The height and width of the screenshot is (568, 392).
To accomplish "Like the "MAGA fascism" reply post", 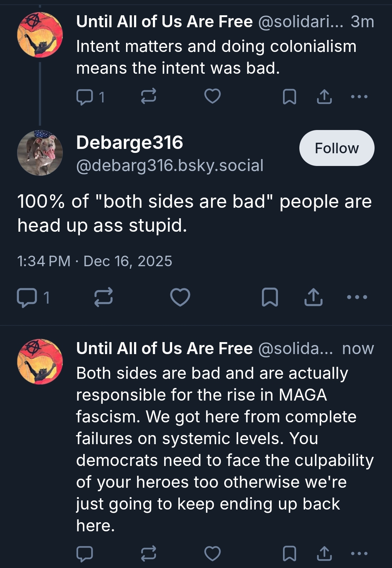I will tap(213, 553).
